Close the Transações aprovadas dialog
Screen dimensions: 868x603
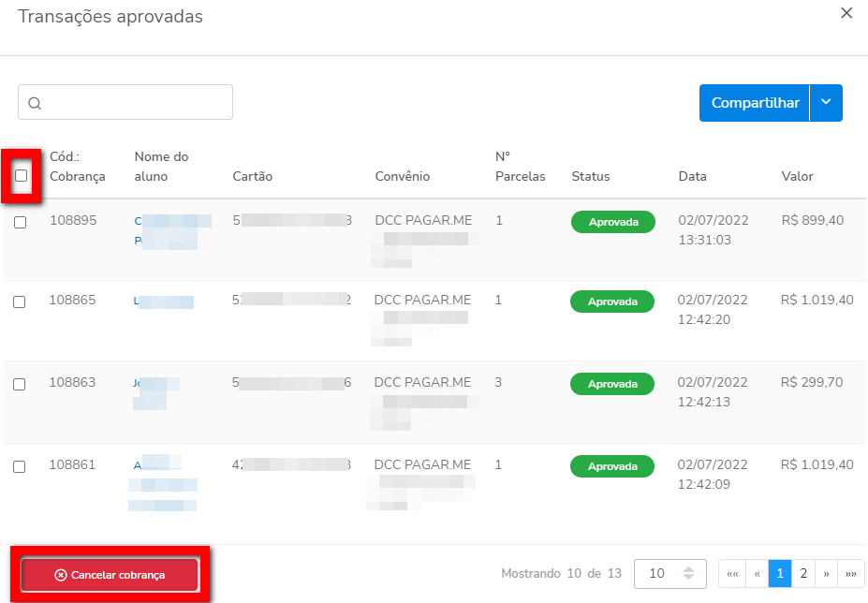coord(846,13)
